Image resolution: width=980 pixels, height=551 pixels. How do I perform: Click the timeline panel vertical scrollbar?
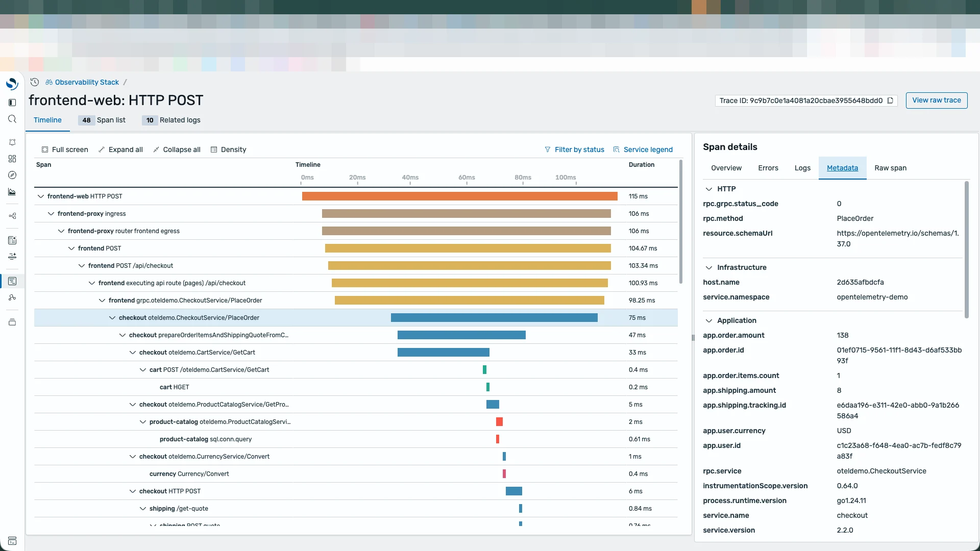(x=681, y=222)
